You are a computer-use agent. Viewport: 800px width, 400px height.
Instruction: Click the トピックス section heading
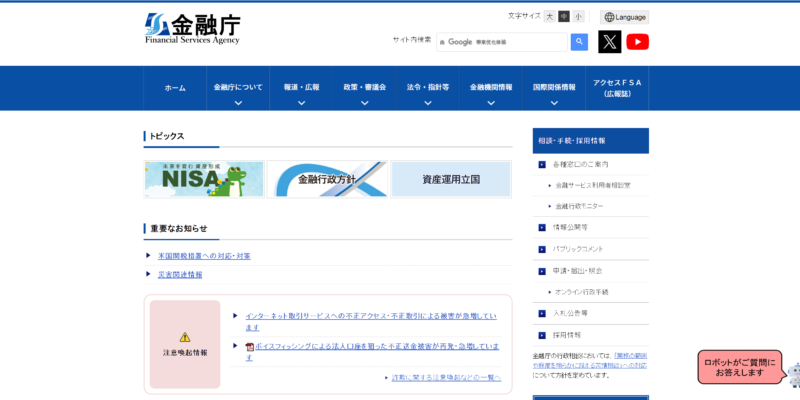167,136
